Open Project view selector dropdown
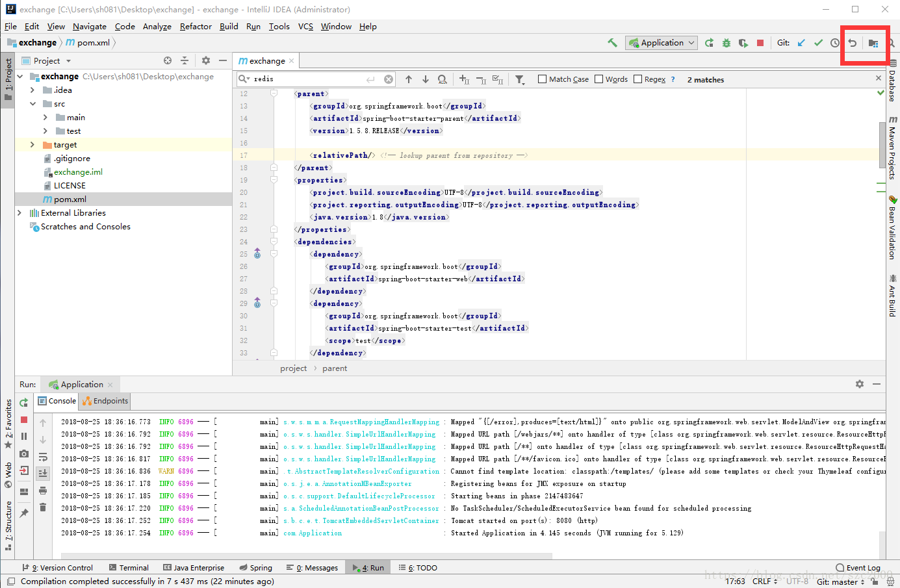This screenshot has width=900, height=588. (46, 60)
